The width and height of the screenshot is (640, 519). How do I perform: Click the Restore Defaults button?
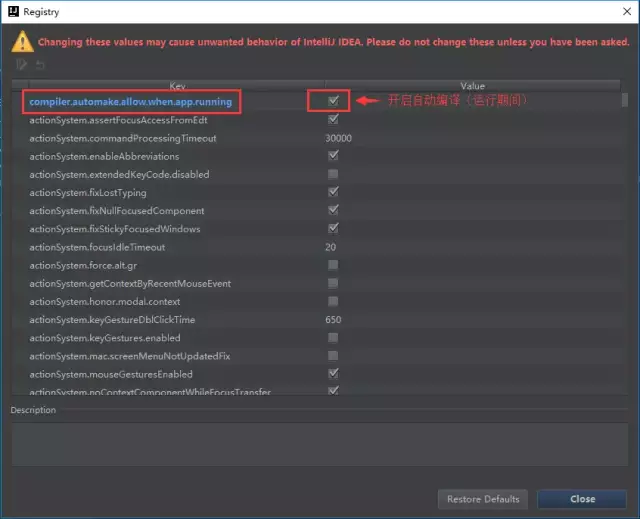click(483, 499)
